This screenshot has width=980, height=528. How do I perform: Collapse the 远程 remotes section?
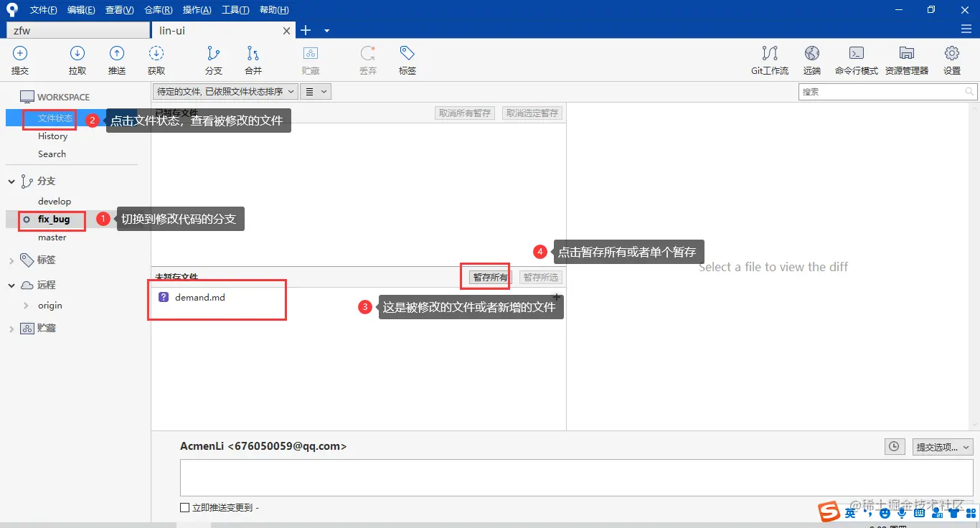point(11,286)
